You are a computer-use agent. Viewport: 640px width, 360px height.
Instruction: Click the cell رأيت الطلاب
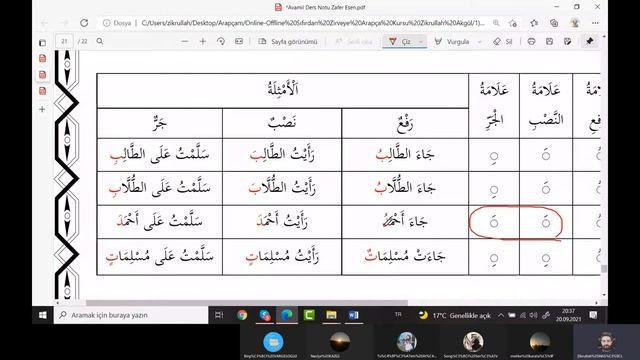(282, 188)
